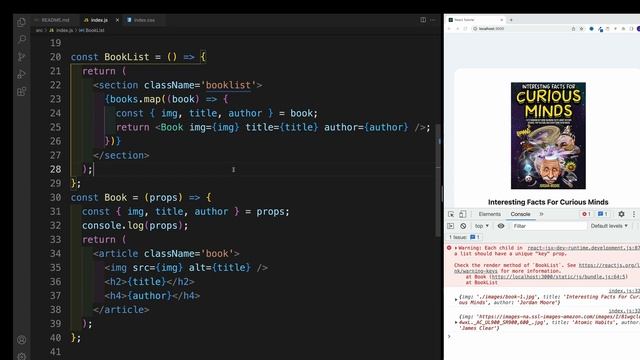Select src in the breadcrumb path
Image resolution: width=640 pixels, height=360 pixels.
click(39, 30)
